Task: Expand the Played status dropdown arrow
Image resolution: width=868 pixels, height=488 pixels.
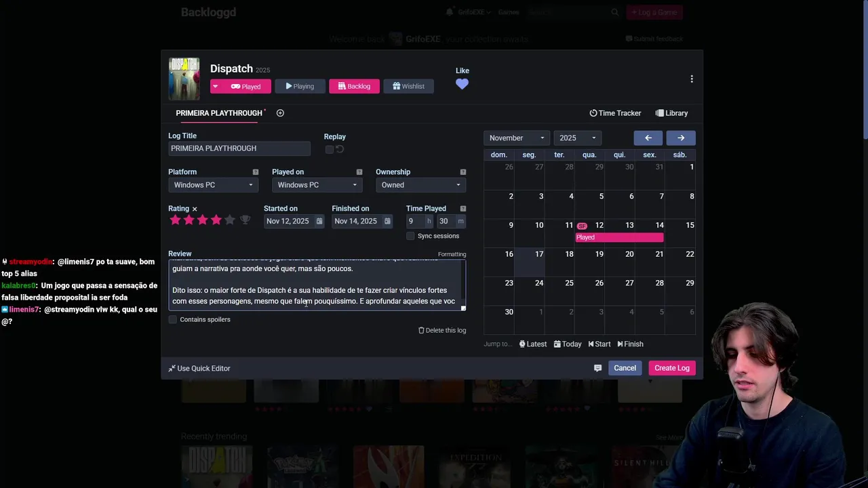Action: pos(216,86)
